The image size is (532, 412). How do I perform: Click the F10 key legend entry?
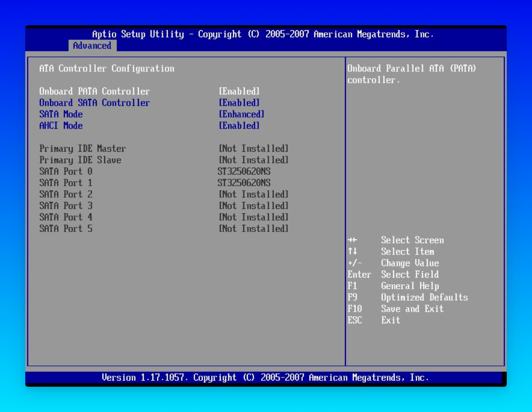pos(355,309)
